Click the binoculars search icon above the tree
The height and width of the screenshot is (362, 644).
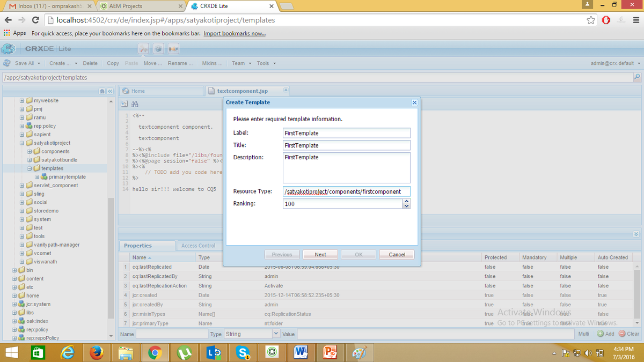pyautogui.click(x=102, y=91)
